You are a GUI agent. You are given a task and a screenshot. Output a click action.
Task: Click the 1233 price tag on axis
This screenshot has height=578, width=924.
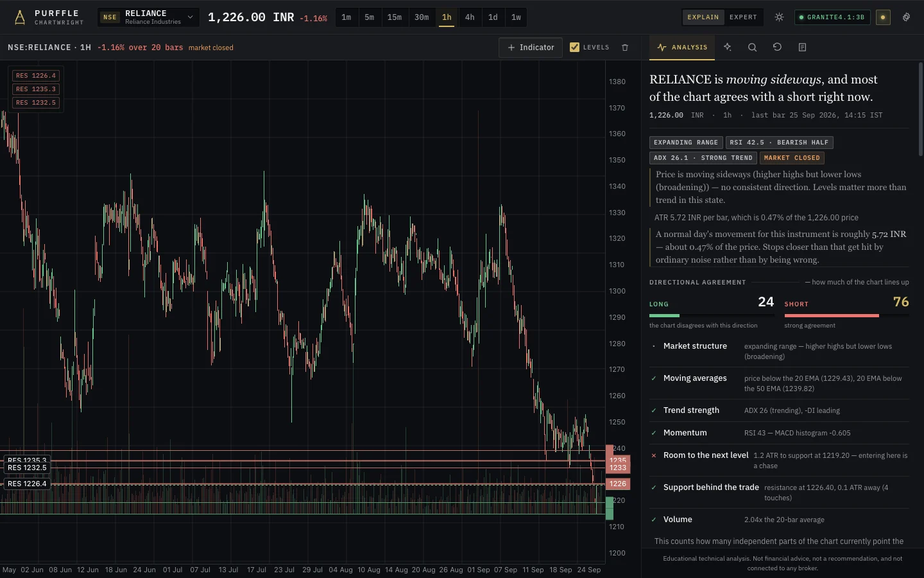(x=618, y=468)
